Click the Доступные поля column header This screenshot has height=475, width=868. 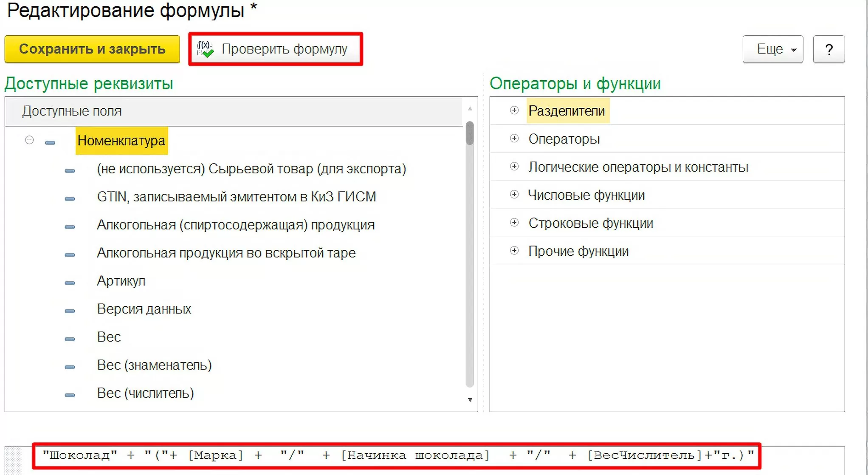click(234, 111)
